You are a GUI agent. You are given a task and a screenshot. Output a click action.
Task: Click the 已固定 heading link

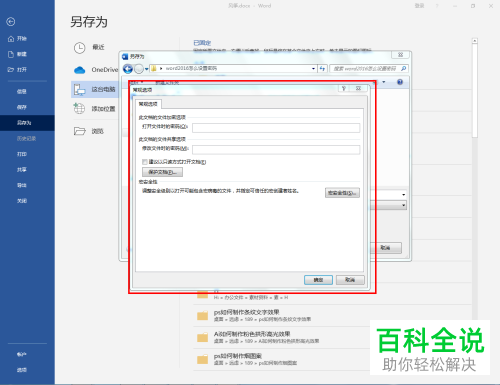(x=202, y=43)
